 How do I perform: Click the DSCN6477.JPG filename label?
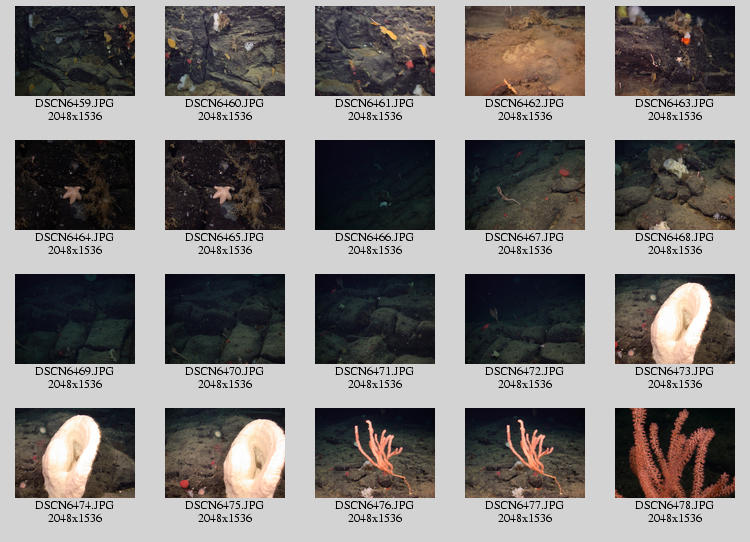[x=525, y=505]
